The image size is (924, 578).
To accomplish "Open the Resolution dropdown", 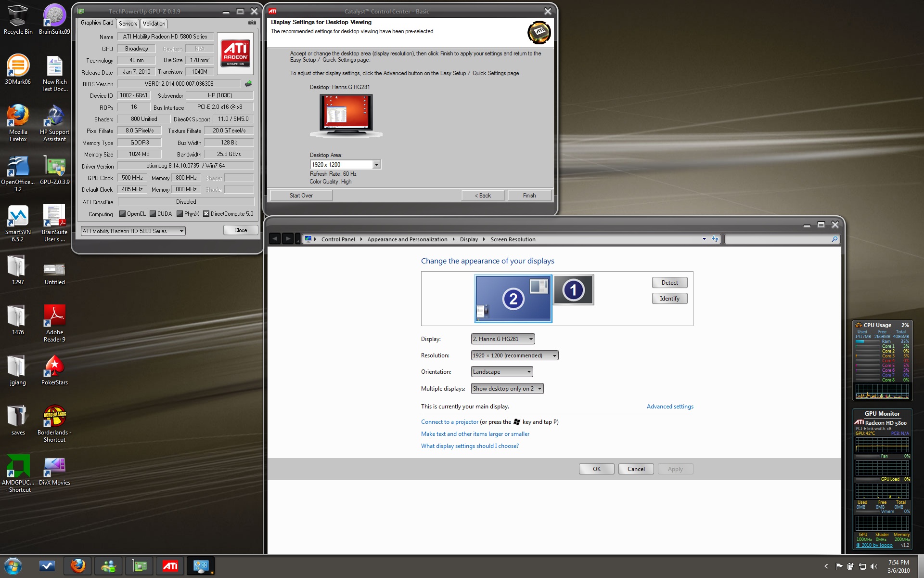I will [514, 355].
